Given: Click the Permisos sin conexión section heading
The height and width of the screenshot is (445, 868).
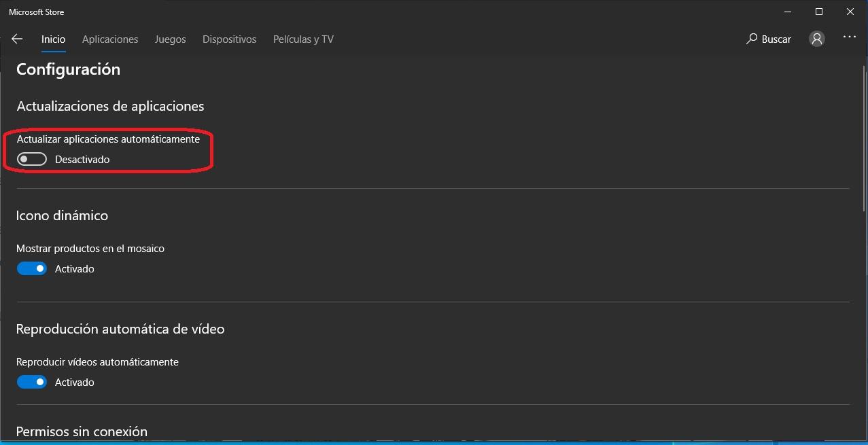Looking at the screenshot, I should coord(82,431).
